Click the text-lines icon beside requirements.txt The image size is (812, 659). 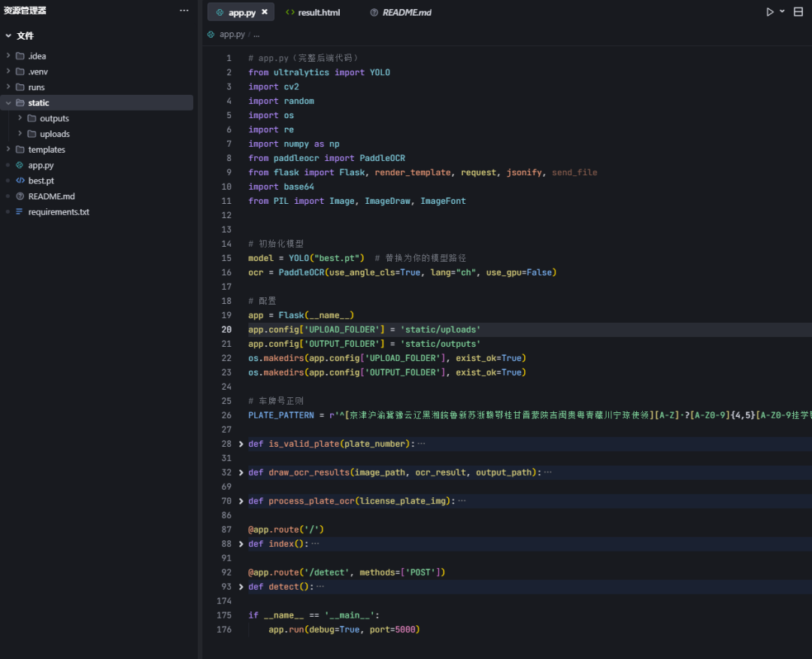point(20,211)
